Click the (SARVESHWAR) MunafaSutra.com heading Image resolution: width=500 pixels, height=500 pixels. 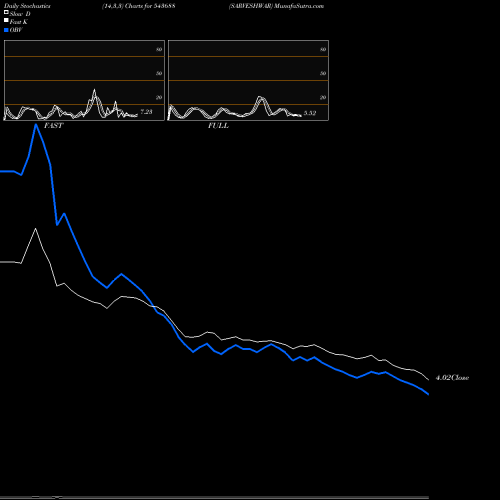click(x=276, y=6)
